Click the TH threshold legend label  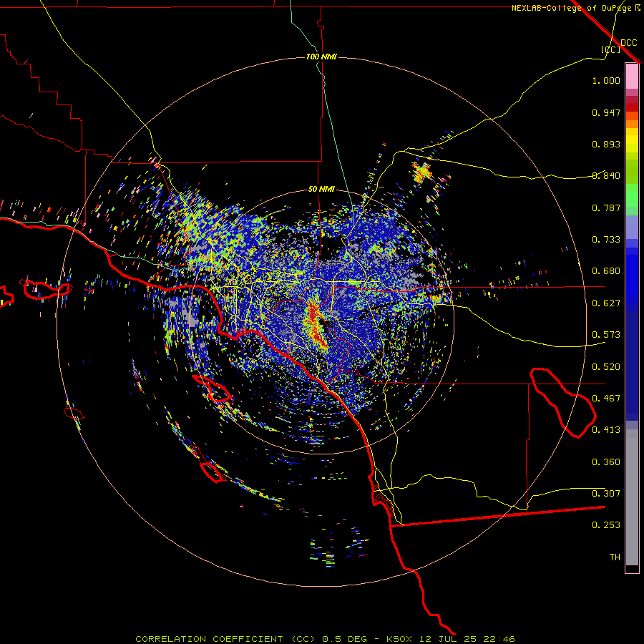(x=615, y=557)
